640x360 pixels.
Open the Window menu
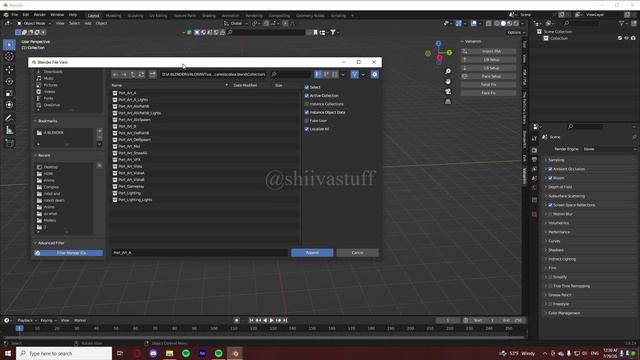(57, 15)
